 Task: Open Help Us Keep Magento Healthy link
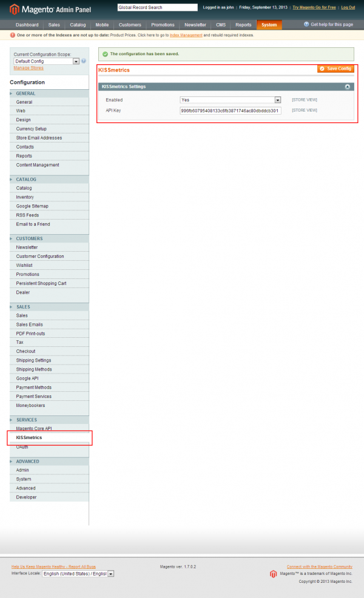[53, 566]
